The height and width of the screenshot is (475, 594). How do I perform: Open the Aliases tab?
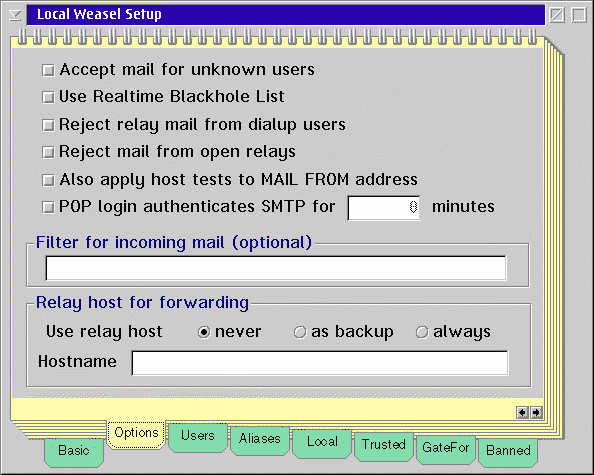click(260, 440)
